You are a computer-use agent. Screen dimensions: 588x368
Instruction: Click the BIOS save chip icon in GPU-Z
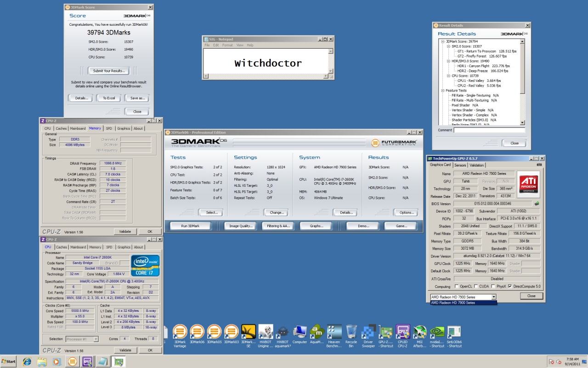(536, 203)
